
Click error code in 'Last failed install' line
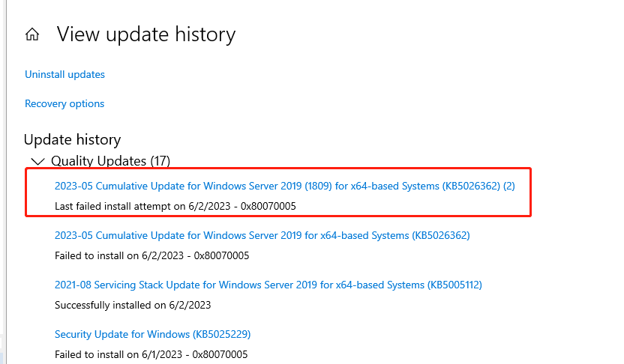[x=268, y=206]
